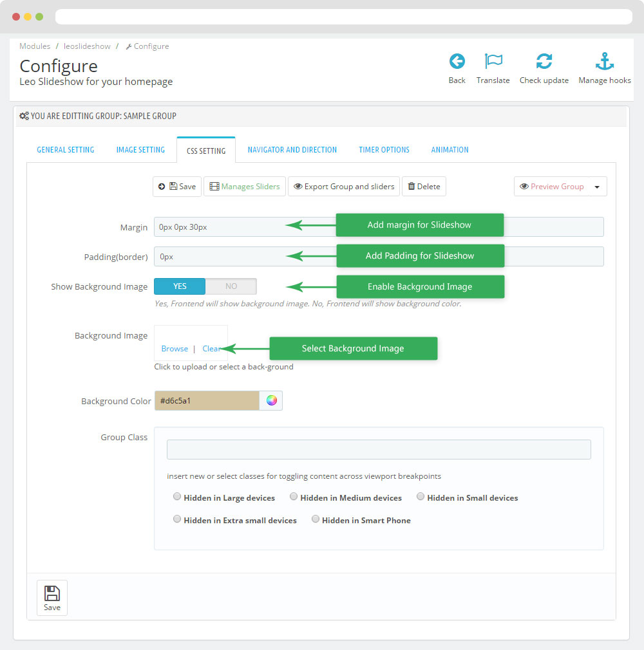Click the Modules breadcrumb link

pyautogui.click(x=35, y=46)
